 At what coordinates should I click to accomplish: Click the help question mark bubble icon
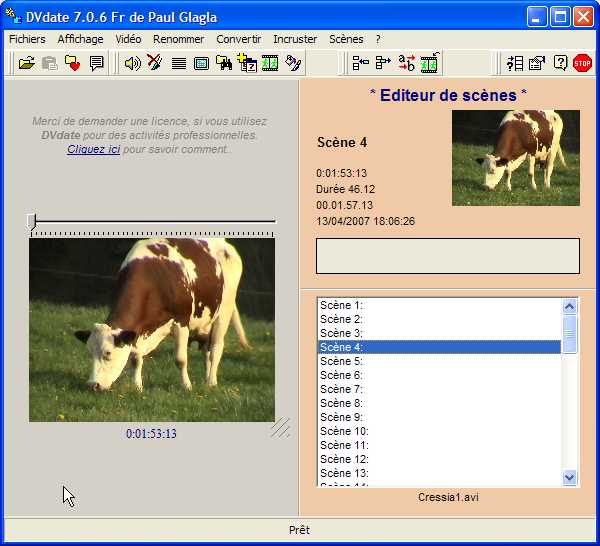pyautogui.click(x=560, y=63)
